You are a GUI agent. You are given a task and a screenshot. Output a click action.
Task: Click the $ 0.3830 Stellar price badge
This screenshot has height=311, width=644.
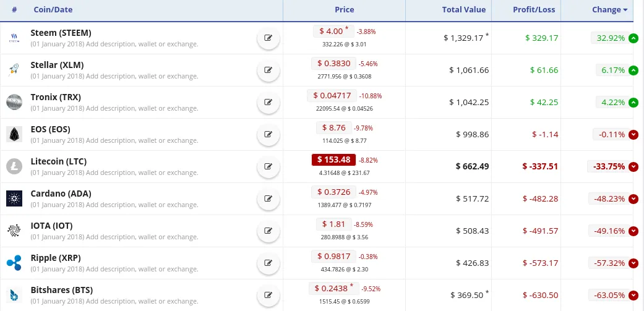click(x=333, y=64)
